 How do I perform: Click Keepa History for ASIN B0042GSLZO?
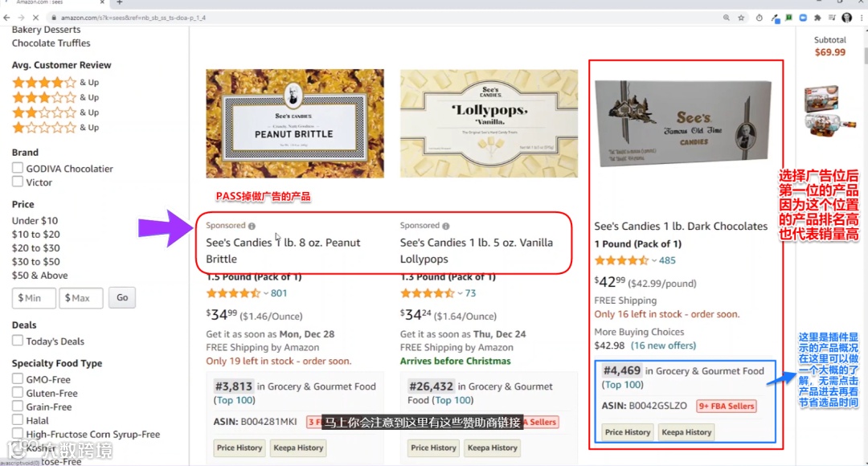click(x=686, y=432)
